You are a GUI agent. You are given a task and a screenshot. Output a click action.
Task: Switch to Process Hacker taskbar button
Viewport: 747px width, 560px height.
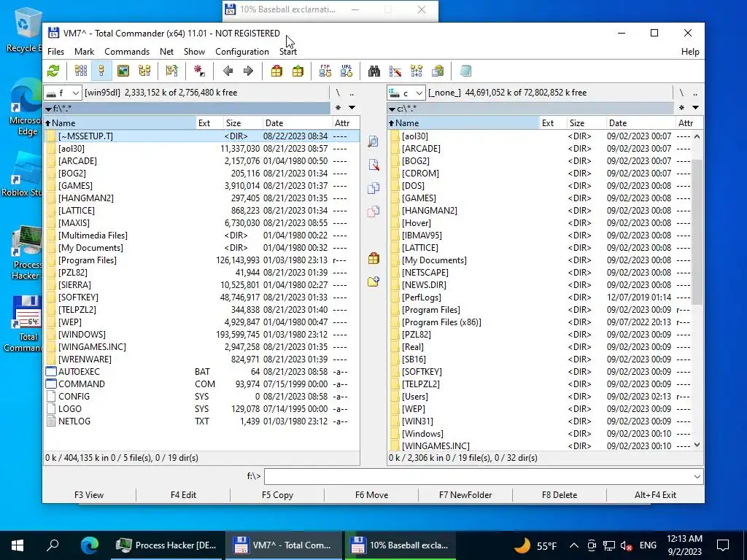pos(166,545)
